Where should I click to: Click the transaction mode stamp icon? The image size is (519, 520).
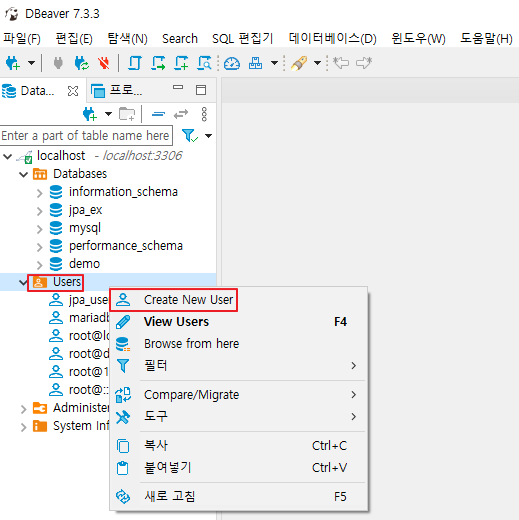(255, 63)
